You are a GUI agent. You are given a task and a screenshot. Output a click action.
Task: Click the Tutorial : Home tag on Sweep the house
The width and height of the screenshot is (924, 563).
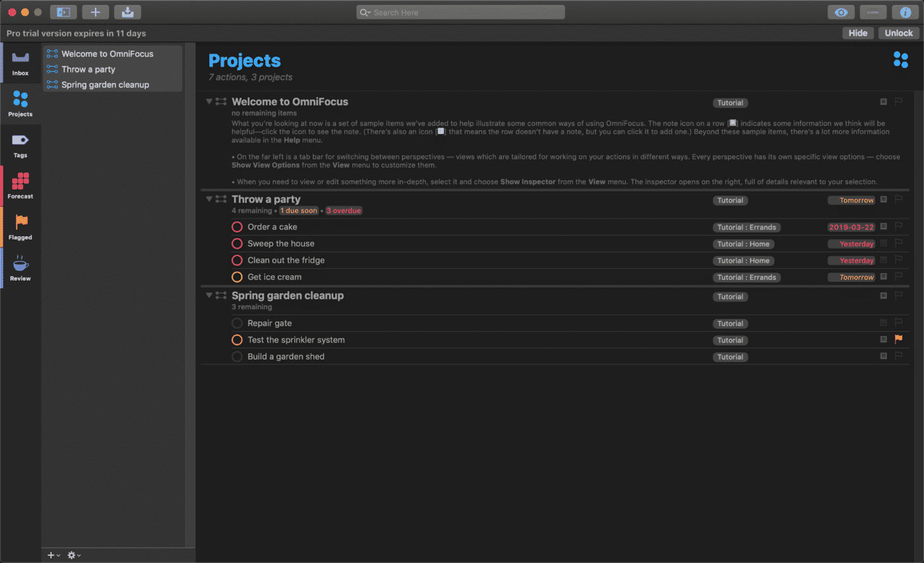(743, 244)
